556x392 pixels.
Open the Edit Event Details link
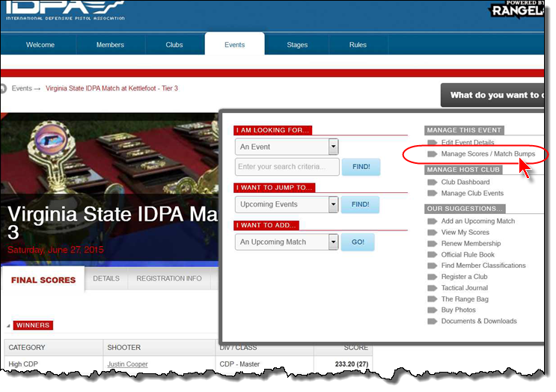(x=468, y=142)
